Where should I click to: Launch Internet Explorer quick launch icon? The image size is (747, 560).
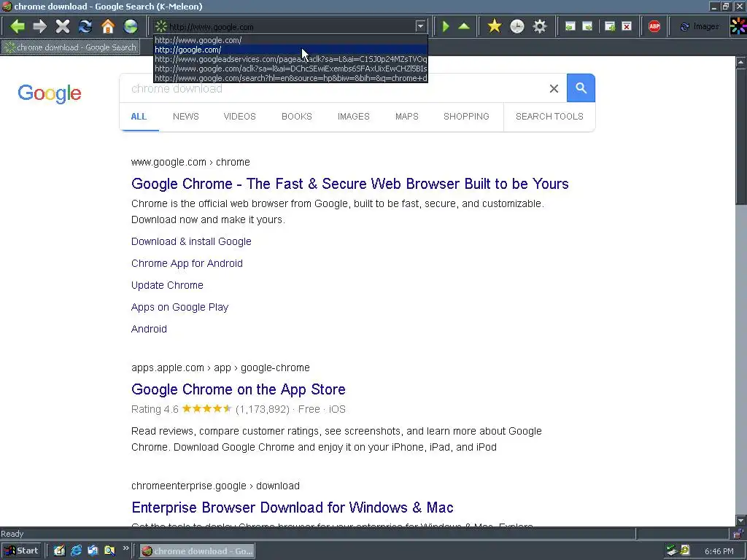[x=76, y=551]
